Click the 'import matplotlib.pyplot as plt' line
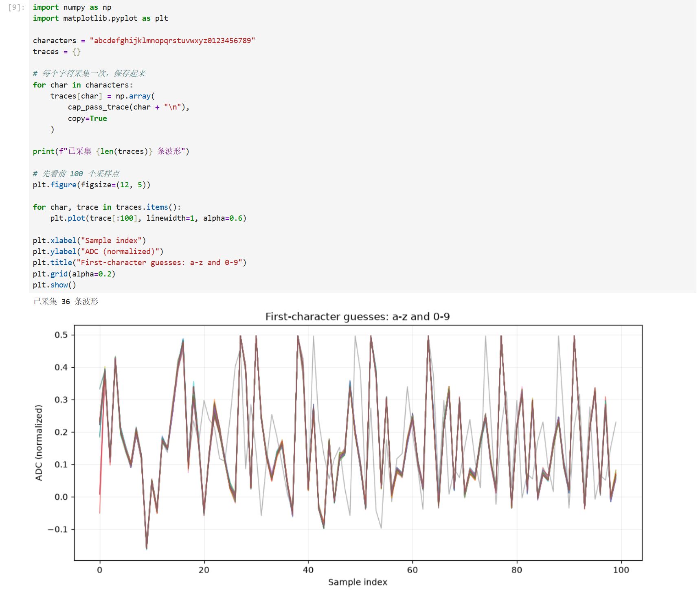 [x=101, y=18]
